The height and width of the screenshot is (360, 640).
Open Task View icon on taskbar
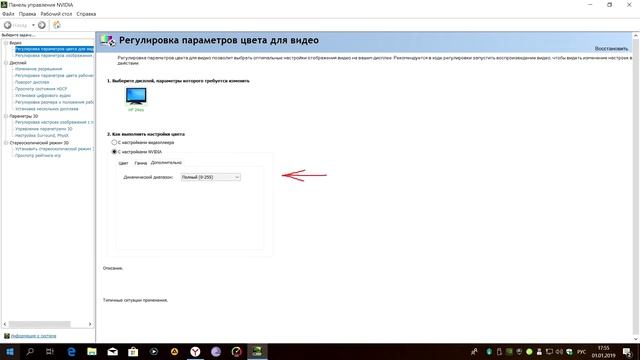coord(50,351)
